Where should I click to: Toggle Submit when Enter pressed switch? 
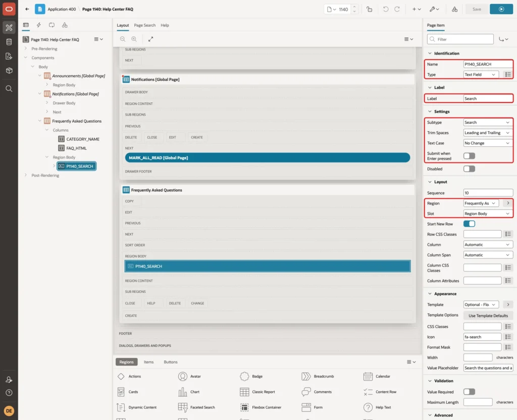point(469,155)
